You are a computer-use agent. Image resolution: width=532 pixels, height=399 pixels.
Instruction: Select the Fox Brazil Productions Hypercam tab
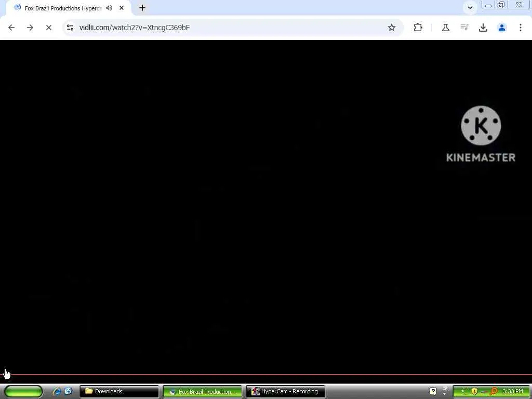point(63,8)
